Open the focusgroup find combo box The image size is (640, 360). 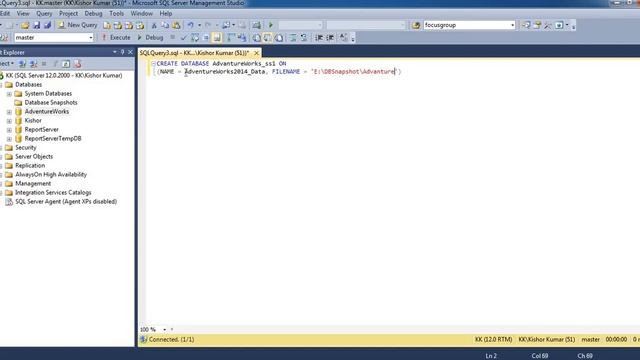[469, 25]
